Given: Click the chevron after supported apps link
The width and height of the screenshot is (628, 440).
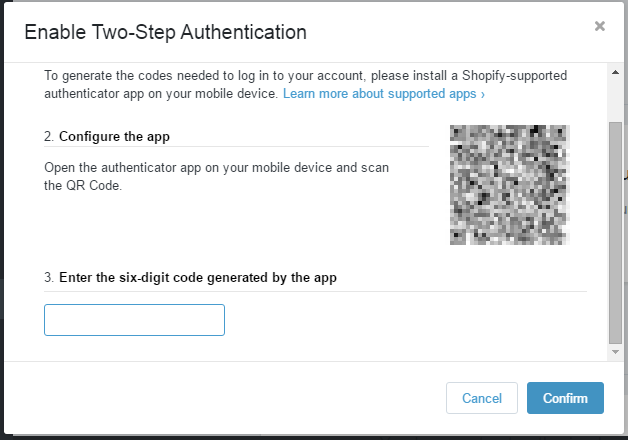Looking at the screenshot, I should [x=483, y=94].
